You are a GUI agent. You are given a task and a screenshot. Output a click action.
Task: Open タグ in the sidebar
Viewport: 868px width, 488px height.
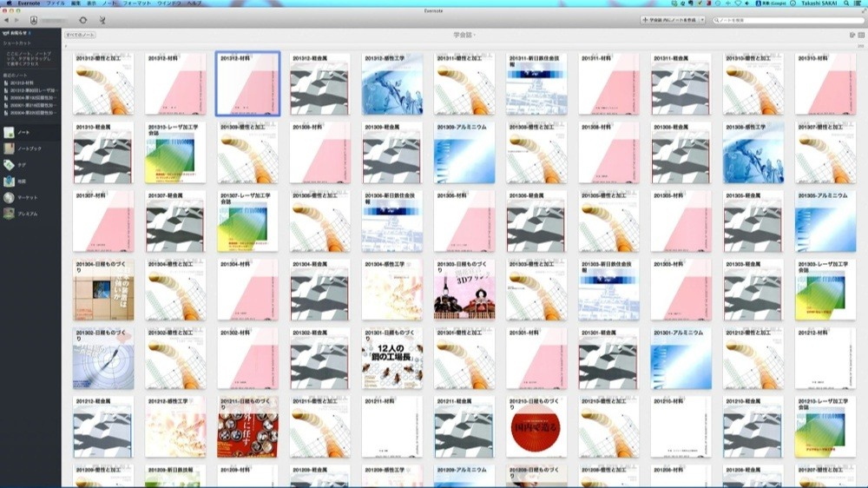click(x=30, y=164)
